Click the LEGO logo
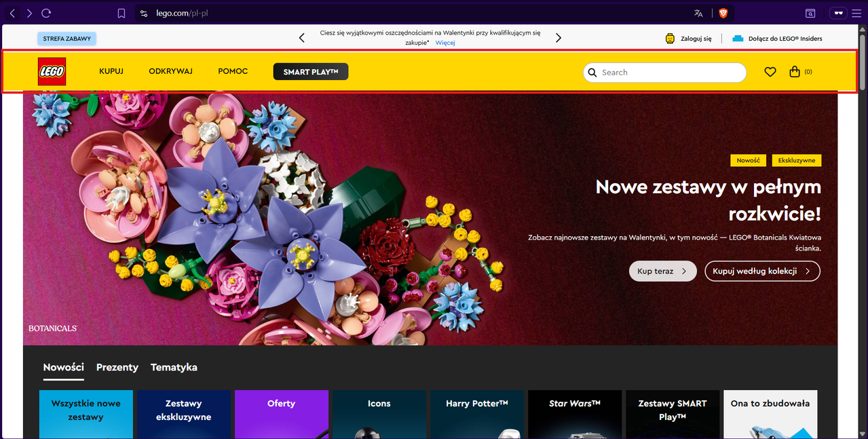Viewport: 868px width, 439px height. [52, 71]
